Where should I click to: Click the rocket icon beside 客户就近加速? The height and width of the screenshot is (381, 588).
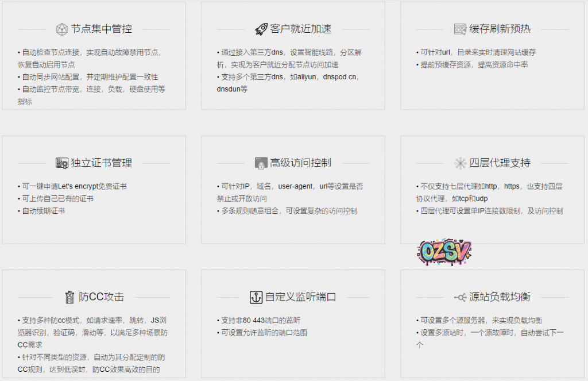pos(261,29)
